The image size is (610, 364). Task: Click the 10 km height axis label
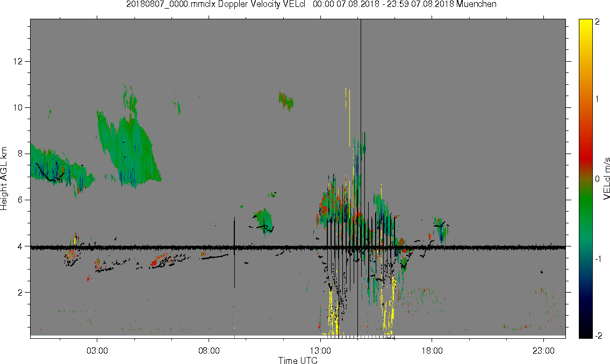tap(18, 107)
